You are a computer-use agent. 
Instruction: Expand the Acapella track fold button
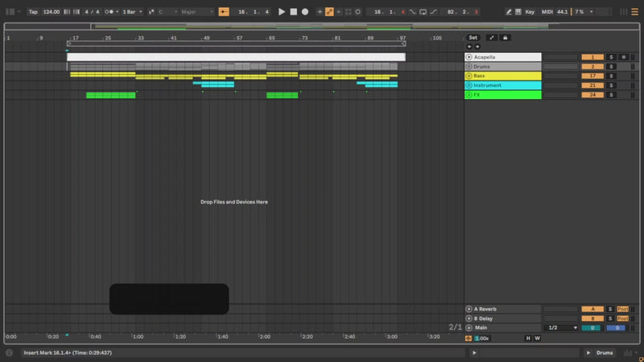pos(469,57)
